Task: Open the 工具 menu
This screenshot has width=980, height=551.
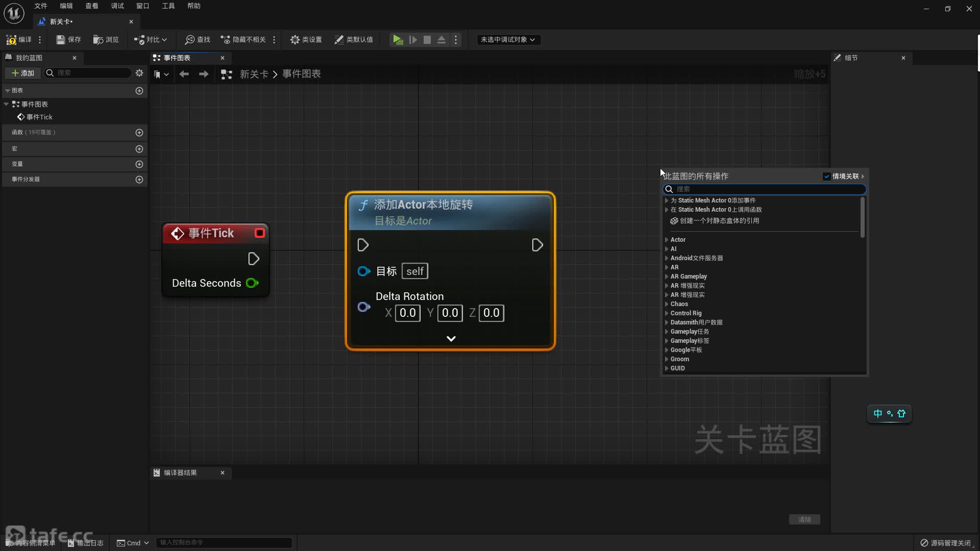Action: coord(168,6)
